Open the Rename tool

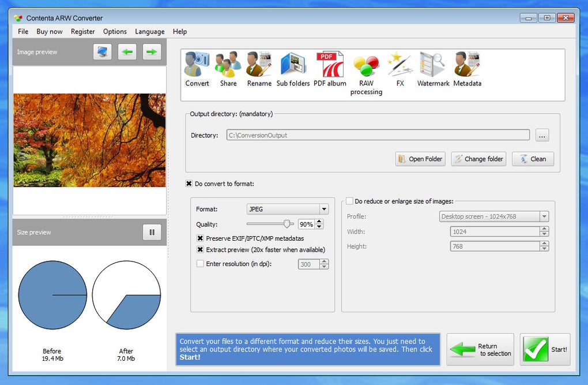click(259, 69)
